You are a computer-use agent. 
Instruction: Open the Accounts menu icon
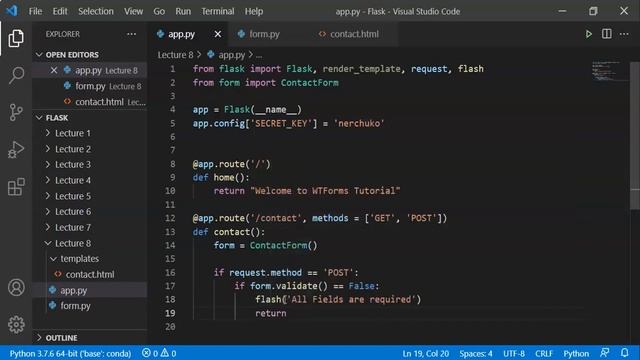16,287
